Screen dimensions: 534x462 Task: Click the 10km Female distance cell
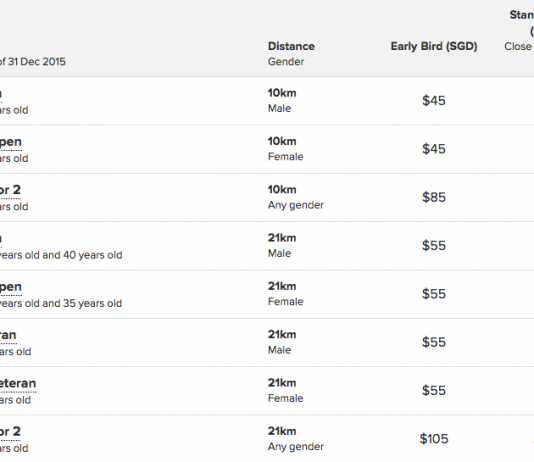pyautogui.click(x=285, y=149)
